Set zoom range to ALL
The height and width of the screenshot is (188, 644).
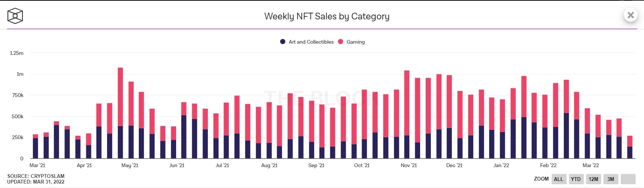tap(559, 179)
